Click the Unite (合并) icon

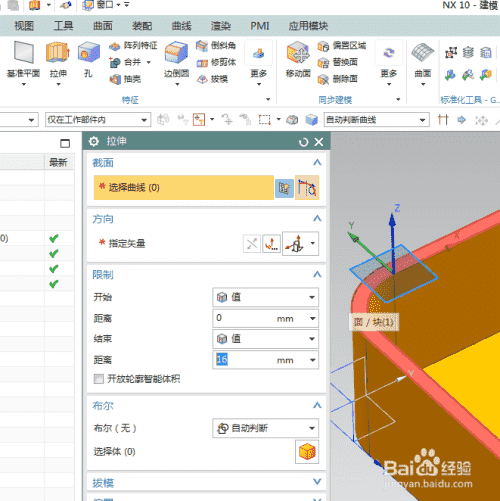pyautogui.click(x=114, y=62)
